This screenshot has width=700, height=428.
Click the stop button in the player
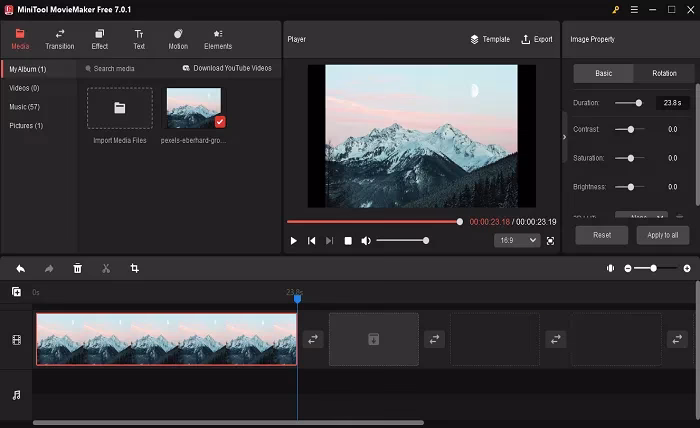(x=348, y=240)
